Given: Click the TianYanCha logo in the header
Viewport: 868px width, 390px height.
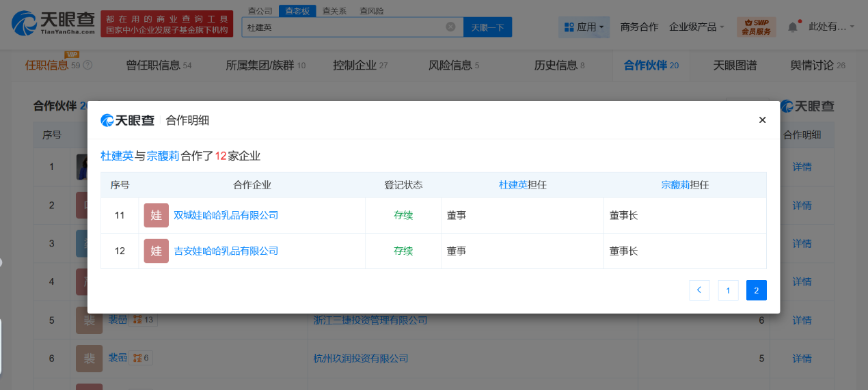Looking at the screenshot, I should pos(53,23).
